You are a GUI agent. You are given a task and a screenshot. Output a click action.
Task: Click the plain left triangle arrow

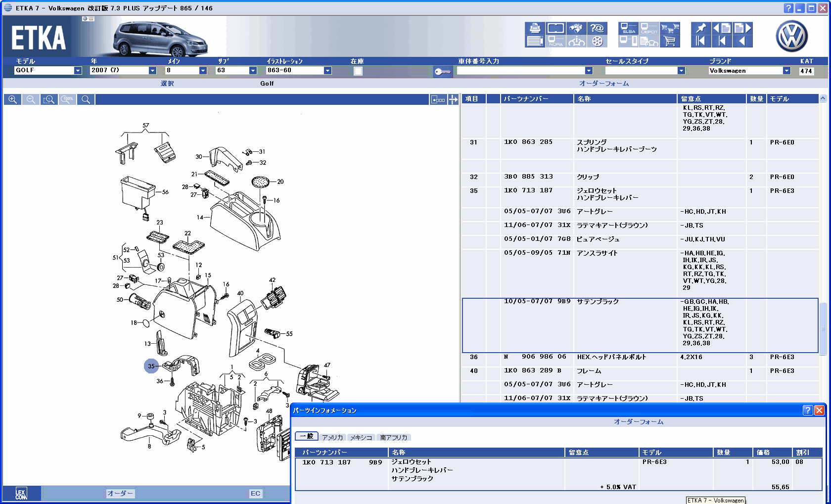(742, 41)
